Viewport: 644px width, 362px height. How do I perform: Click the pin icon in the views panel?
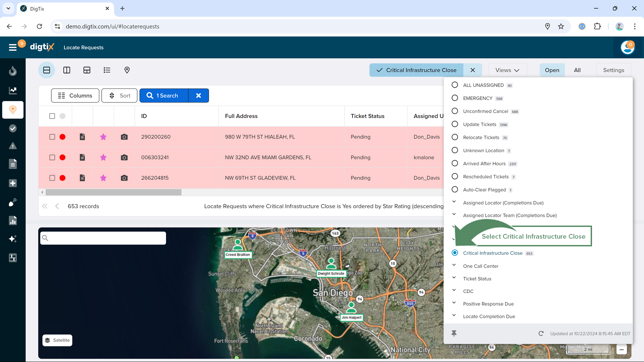[x=454, y=333]
